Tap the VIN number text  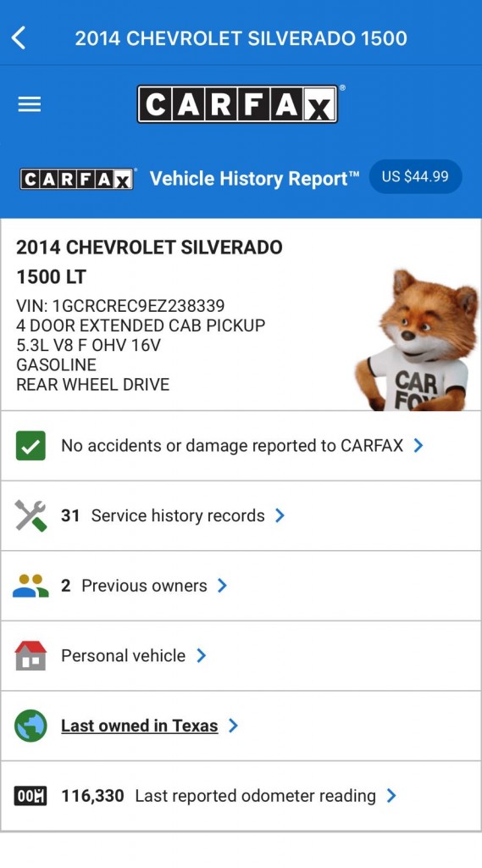[120, 305]
